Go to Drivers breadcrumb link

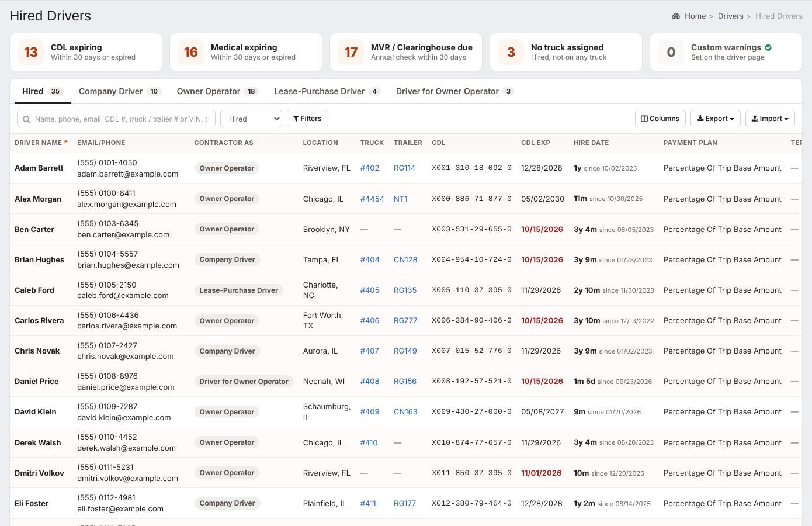(x=731, y=16)
